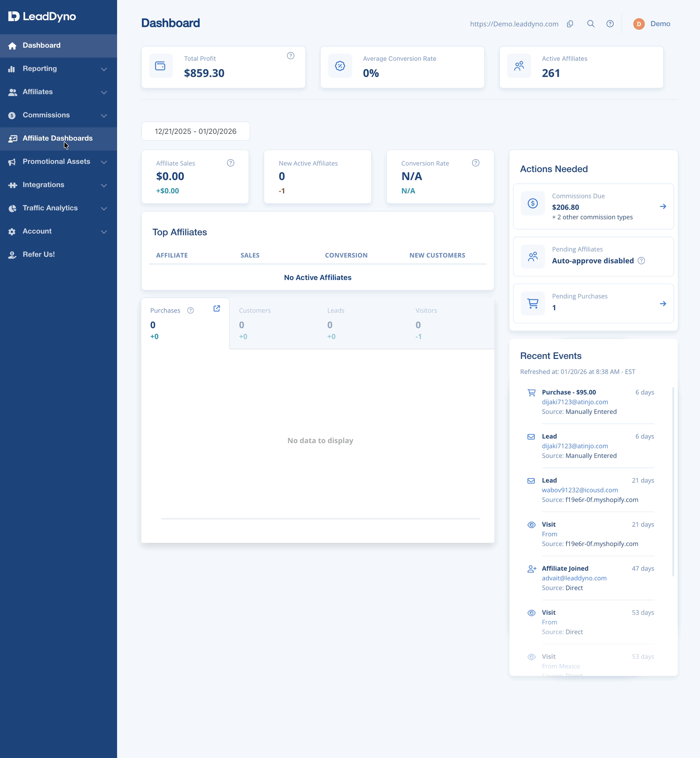Click 'Refreshed at: 01/20/26 at 8:38 AM - EST'
Image resolution: width=700 pixels, height=758 pixels.
tap(577, 372)
